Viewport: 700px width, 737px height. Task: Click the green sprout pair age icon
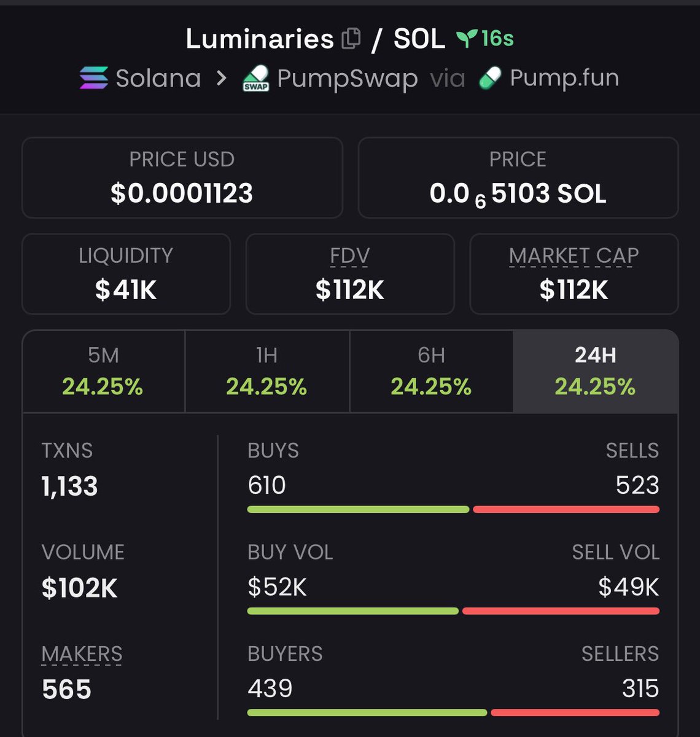[x=467, y=39]
